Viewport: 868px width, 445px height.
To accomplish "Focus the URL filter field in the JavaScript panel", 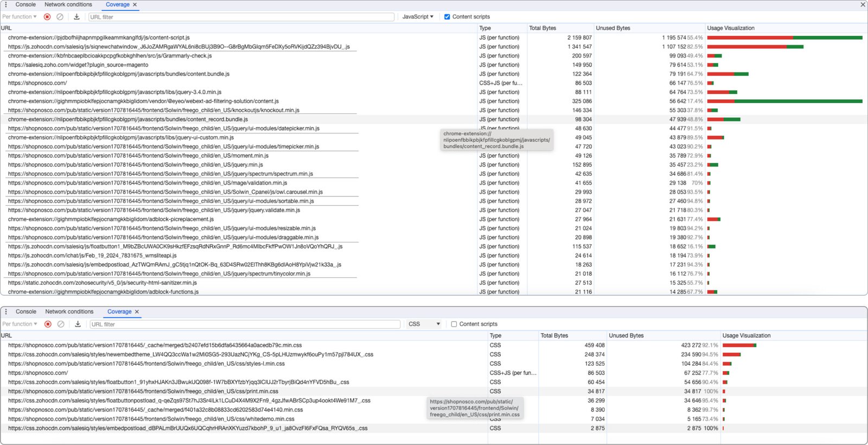I will [241, 17].
